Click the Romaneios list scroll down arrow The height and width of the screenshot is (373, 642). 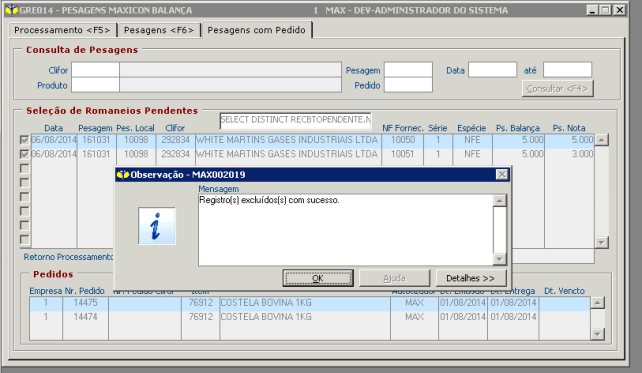pyautogui.click(x=601, y=242)
